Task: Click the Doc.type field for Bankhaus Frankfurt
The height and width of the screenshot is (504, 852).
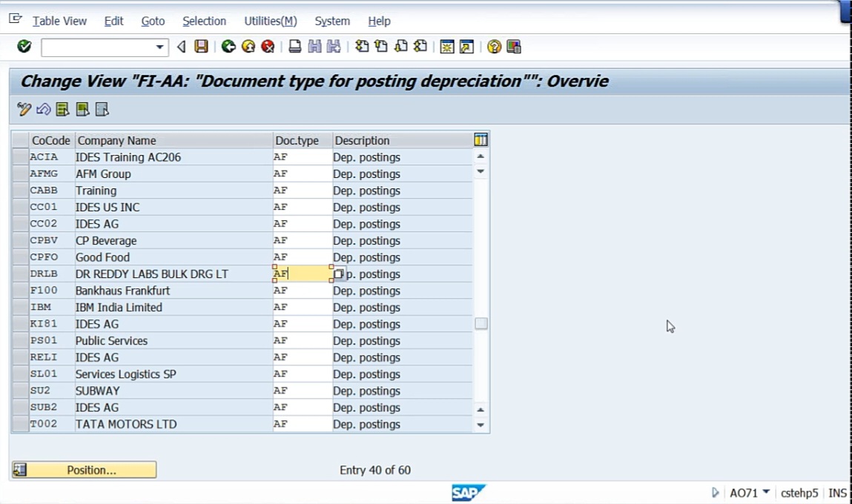Action: (x=303, y=291)
